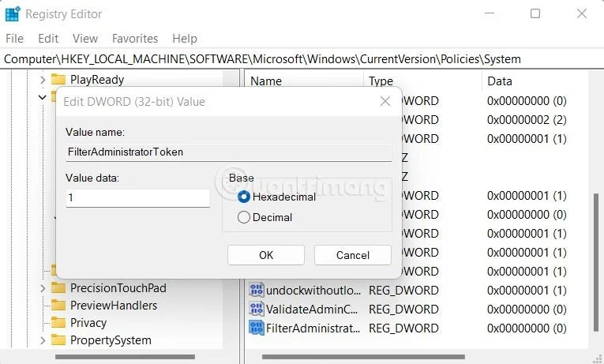Viewport: 604px width, 364px height.
Task: Click the PrecisionTouchPad folder icon
Action: click(x=58, y=287)
